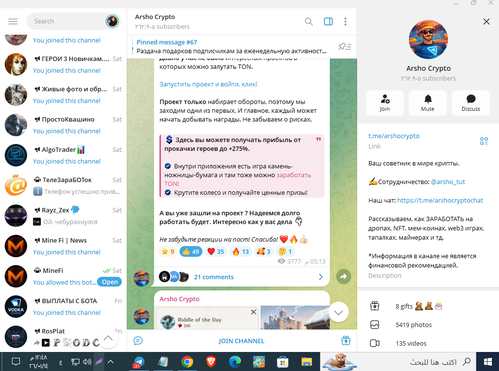The image size is (499, 371).
Task: Toggle the fire reaction with 13
Action: [240, 252]
